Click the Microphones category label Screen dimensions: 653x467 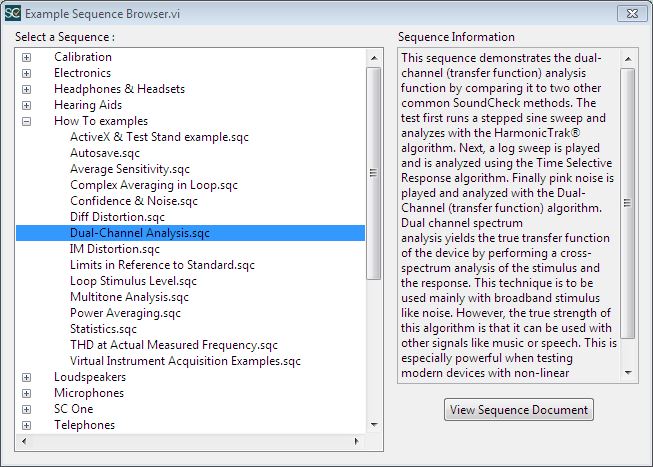89,393
